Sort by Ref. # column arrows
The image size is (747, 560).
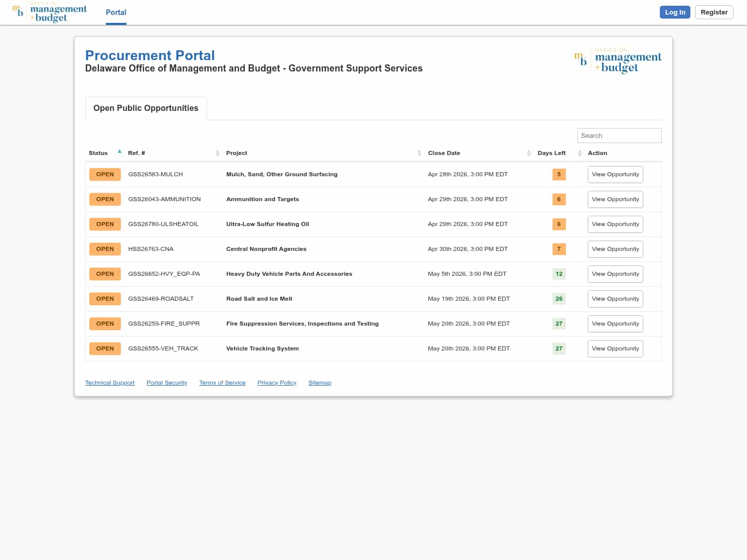pyautogui.click(x=217, y=153)
